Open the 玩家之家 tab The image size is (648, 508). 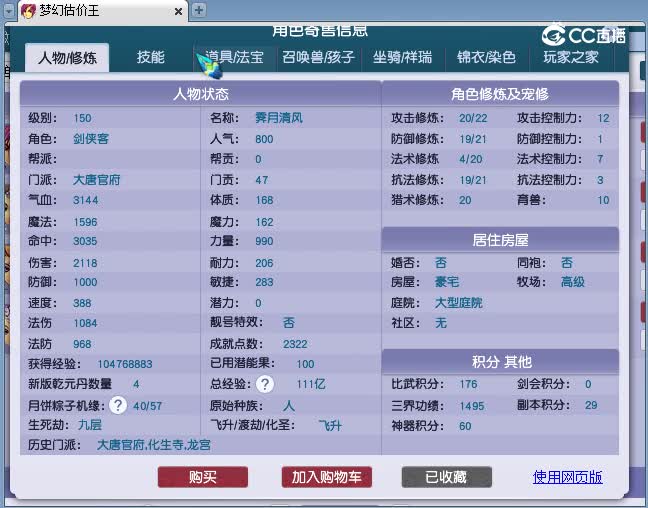pos(571,57)
